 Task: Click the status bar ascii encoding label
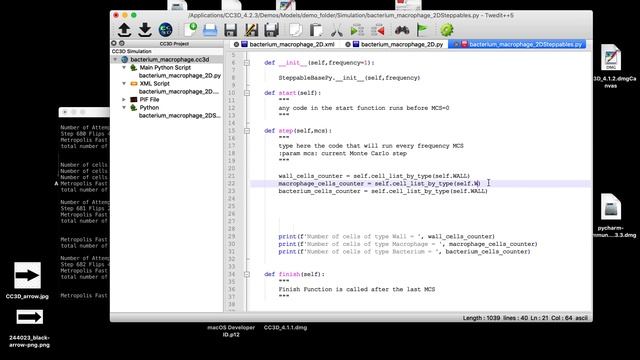click(x=582, y=318)
